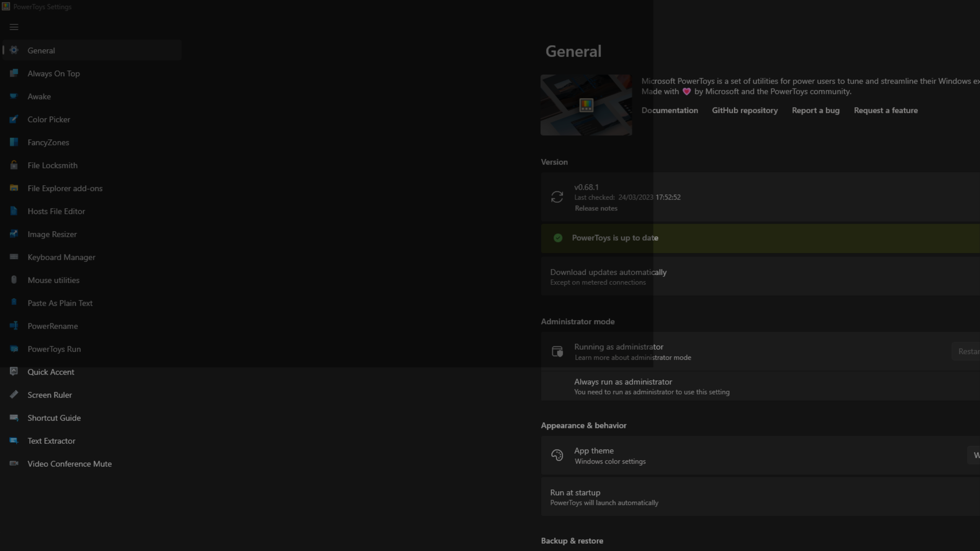Click the Report a bug link
The height and width of the screenshot is (551, 980).
click(815, 110)
